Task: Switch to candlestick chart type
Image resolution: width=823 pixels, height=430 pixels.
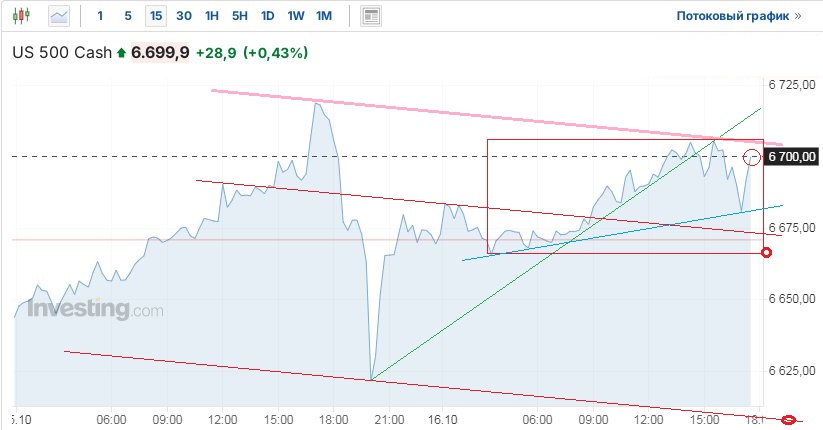Action: [x=24, y=16]
